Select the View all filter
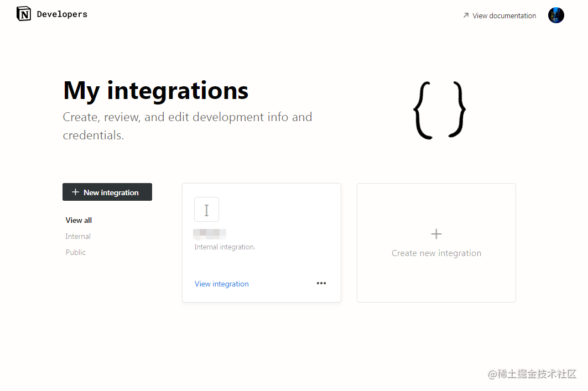Screen dimensions: 588x391 [79, 221]
